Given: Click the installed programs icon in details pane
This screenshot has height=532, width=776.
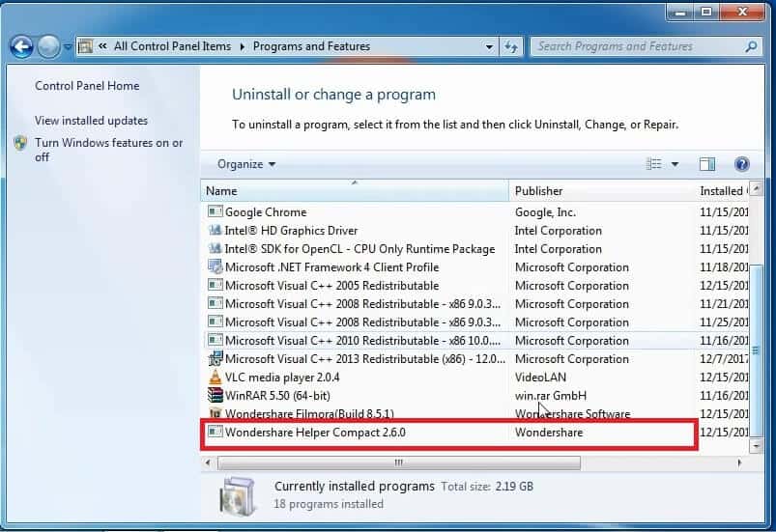Looking at the screenshot, I should (238, 495).
